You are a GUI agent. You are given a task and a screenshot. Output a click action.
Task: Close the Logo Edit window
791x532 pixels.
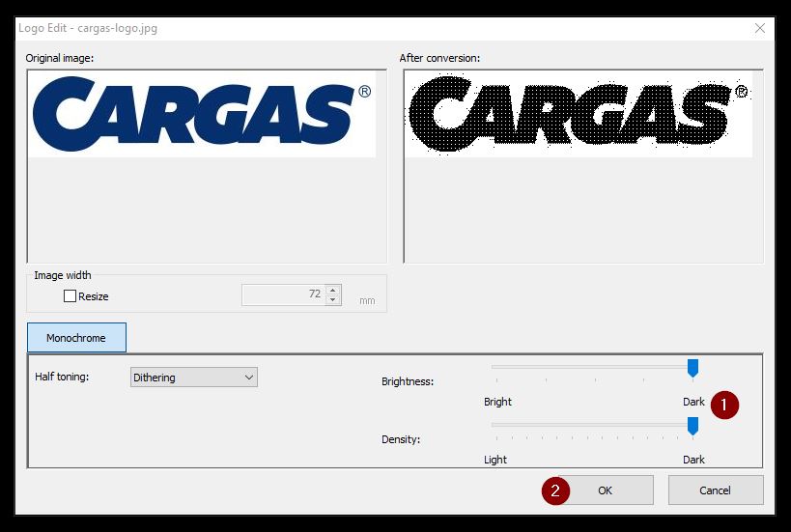coord(760,28)
